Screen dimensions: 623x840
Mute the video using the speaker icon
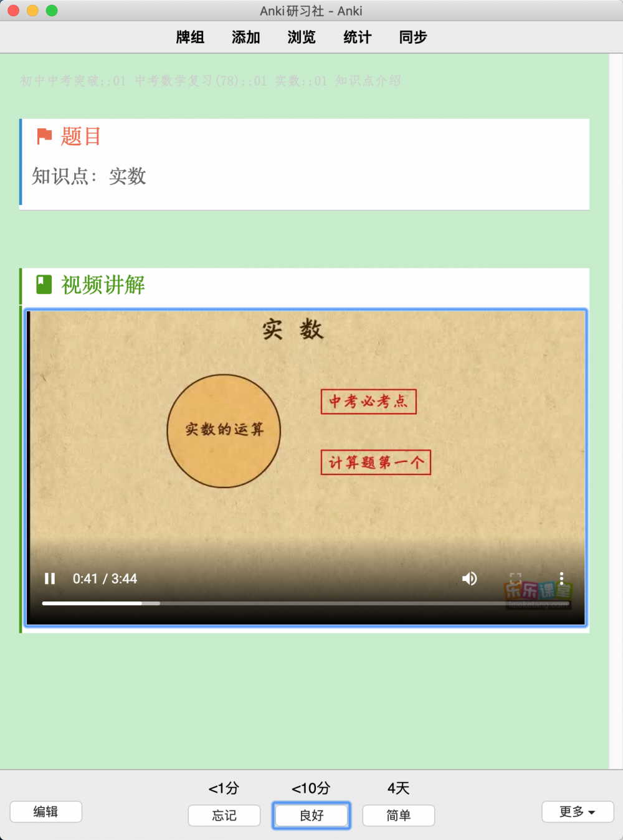tap(469, 578)
